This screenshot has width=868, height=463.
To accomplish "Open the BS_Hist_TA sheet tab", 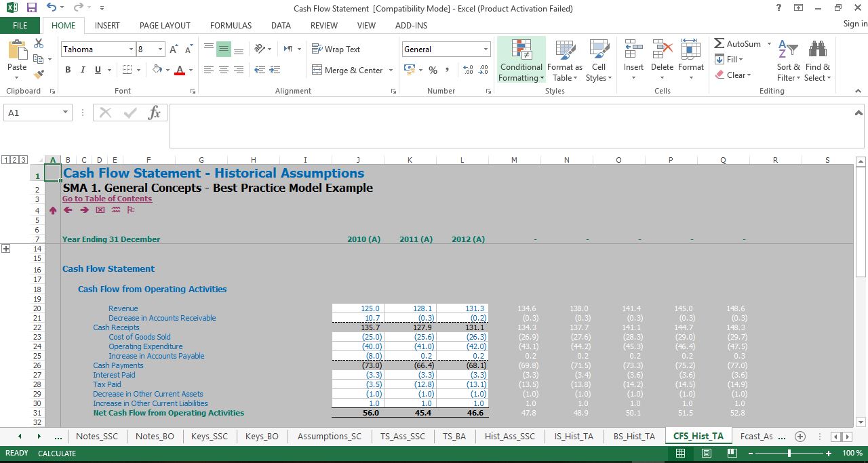I will point(633,436).
